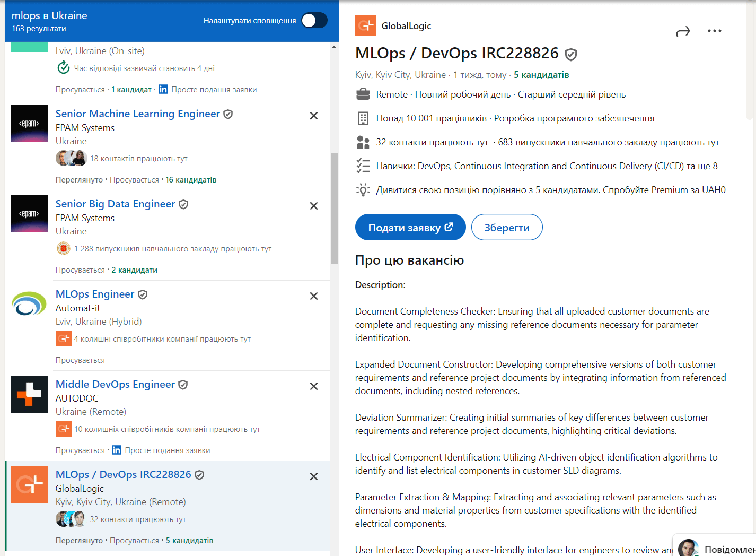Click the Про цю вакансію section heading
The height and width of the screenshot is (556, 756).
[409, 260]
